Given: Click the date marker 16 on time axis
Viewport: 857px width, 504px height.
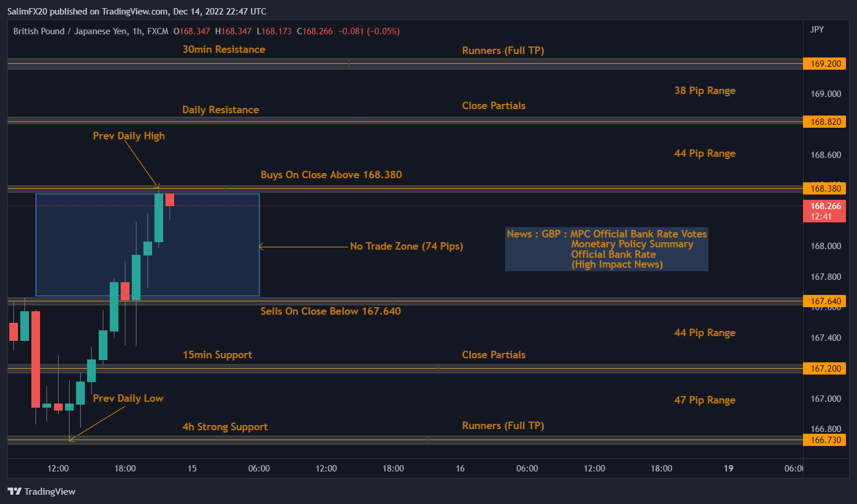Looking at the screenshot, I should [460, 469].
